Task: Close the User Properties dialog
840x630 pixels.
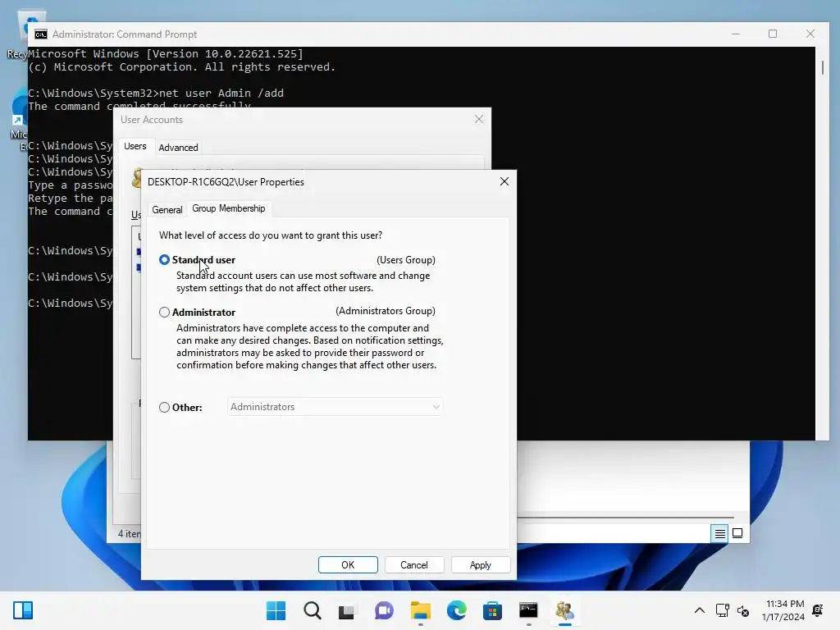Action: pos(504,181)
